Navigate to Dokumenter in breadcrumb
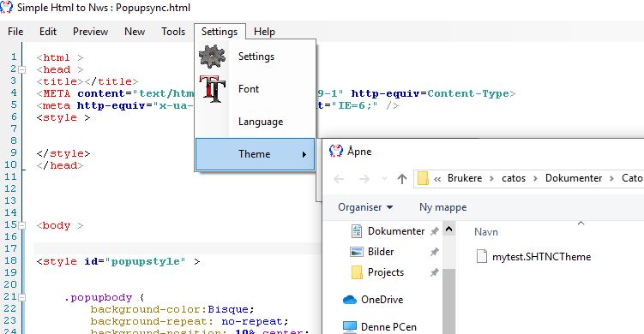The image size is (644, 334). coord(574,178)
